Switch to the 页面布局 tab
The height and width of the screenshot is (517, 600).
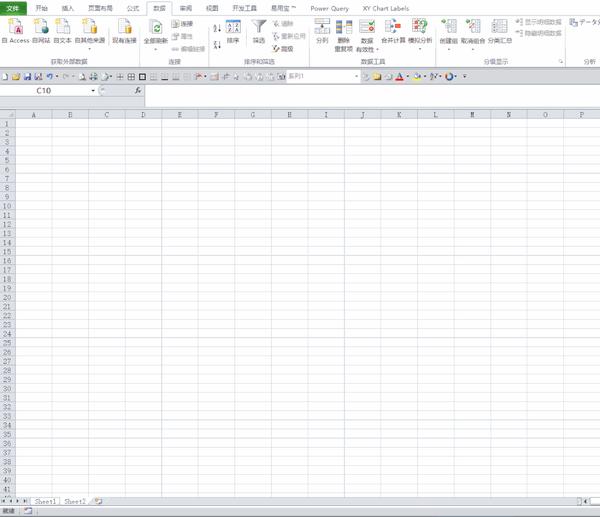tap(100, 8)
